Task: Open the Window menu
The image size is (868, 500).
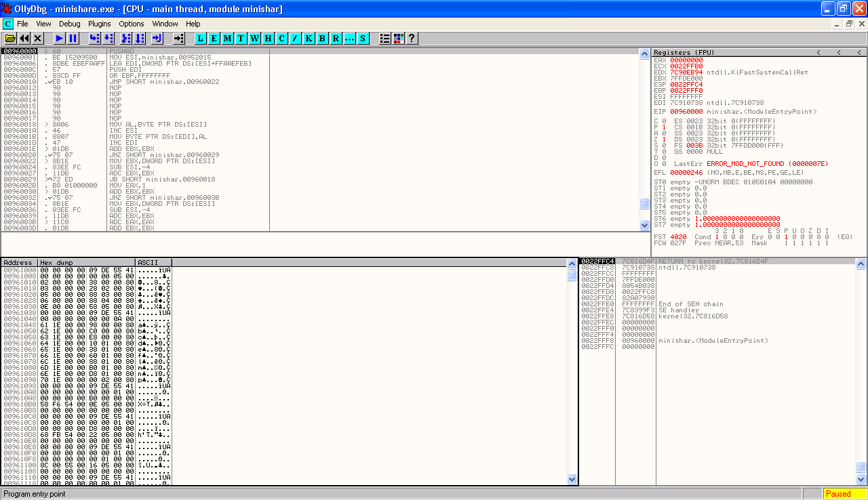Action: tap(165, 24)
